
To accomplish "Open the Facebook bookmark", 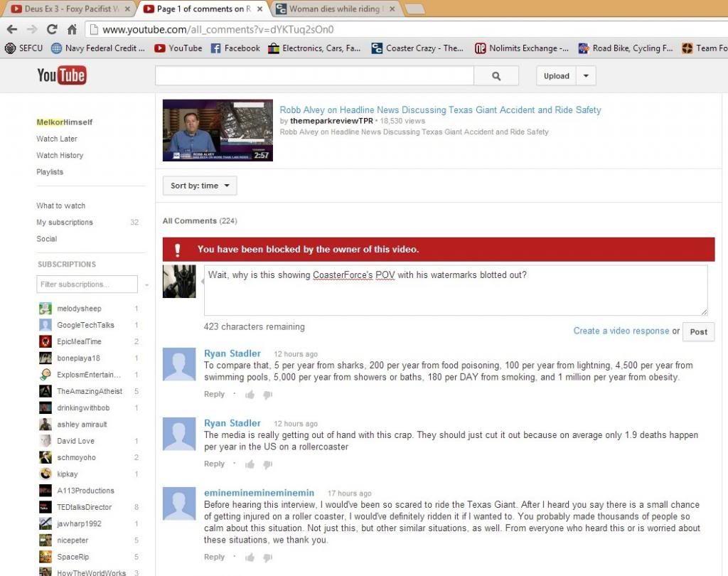I will 235,48.
